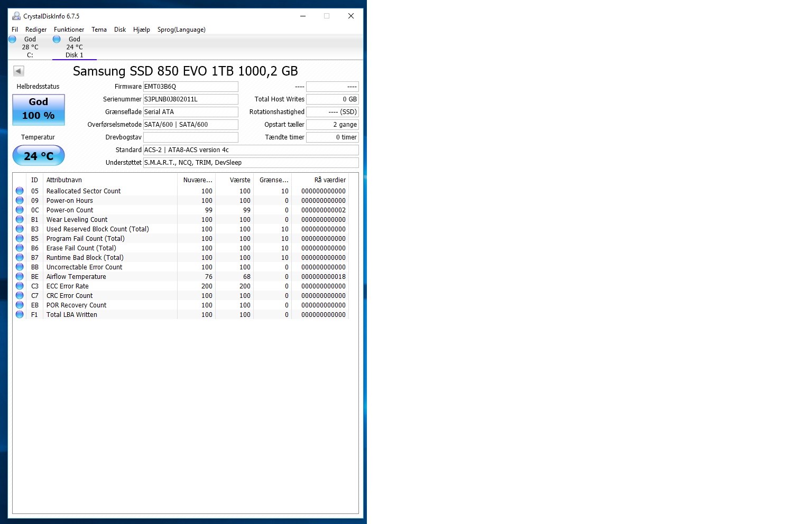
Task: Click current value 200 in ECC Error Rate row
Action: point(207,286)
